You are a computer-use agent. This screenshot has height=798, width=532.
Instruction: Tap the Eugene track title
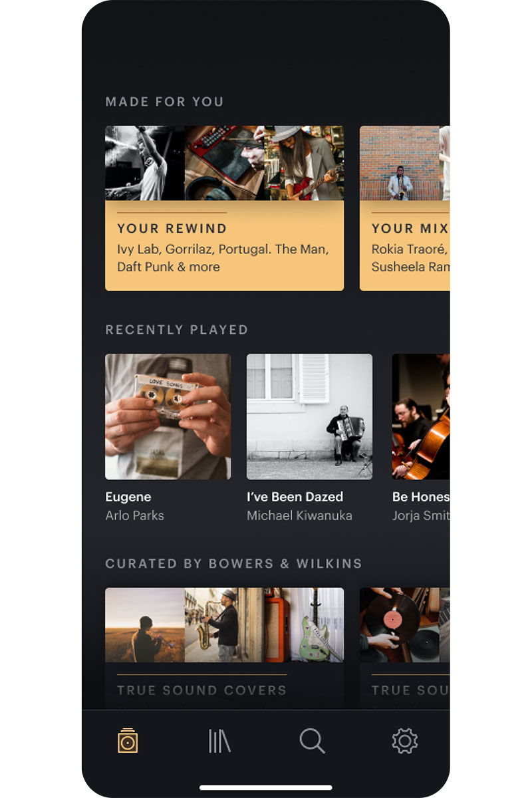(x=128, y=497)
